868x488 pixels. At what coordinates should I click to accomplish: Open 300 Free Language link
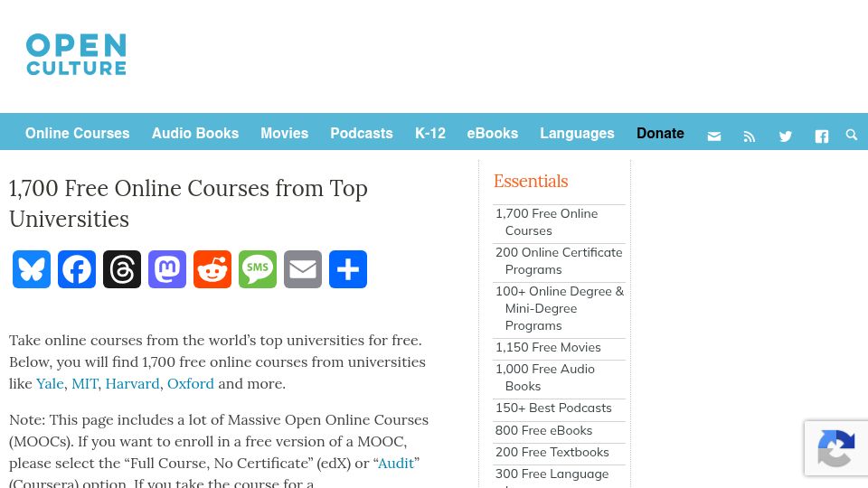coord(552,477)
